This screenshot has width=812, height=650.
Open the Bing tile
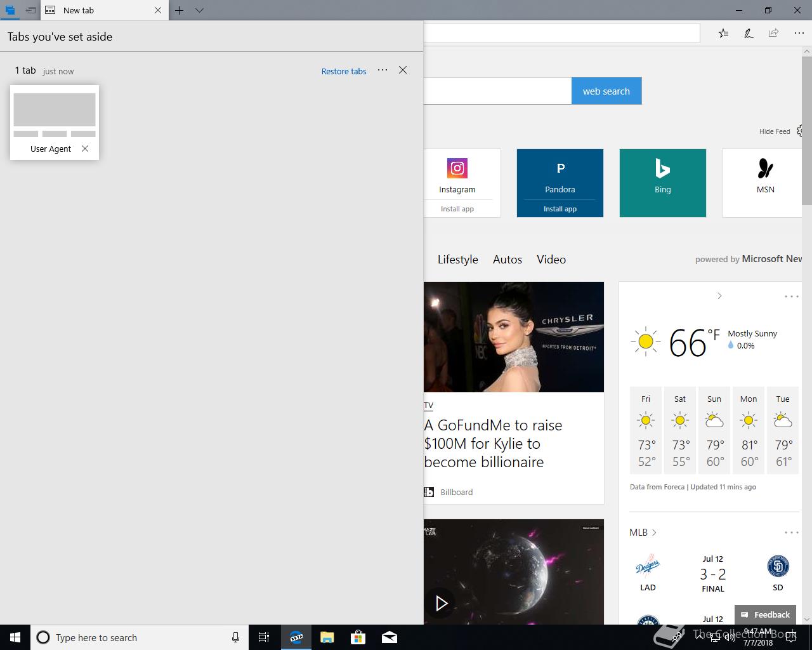tap(663, 183)
